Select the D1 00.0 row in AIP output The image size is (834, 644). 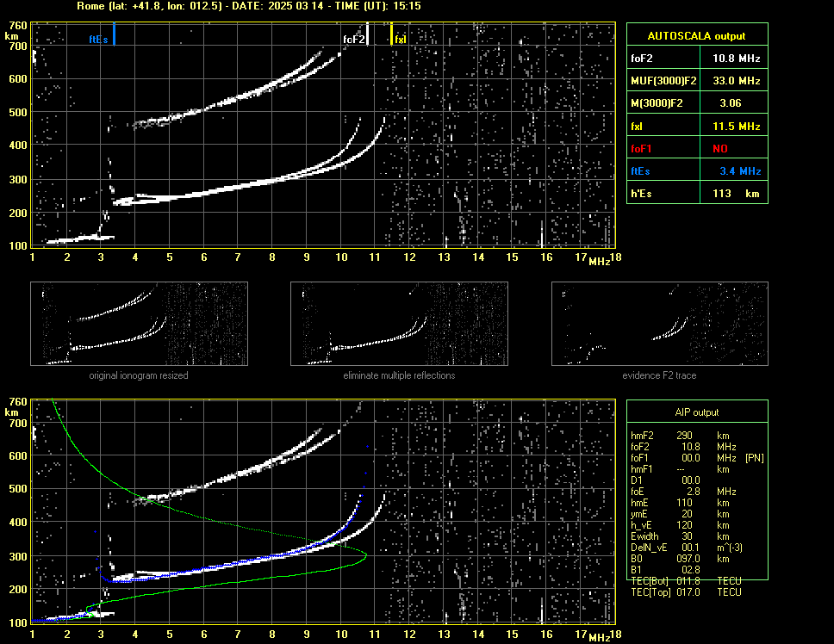point(665,480)
